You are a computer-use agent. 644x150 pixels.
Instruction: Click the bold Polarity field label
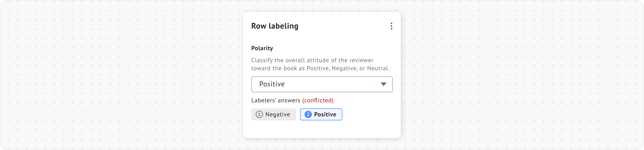(262, 48)
